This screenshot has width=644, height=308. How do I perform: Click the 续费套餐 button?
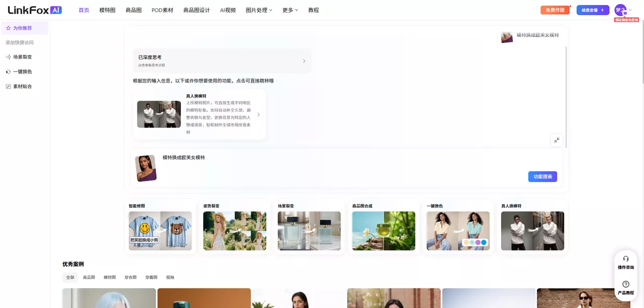pos(592,10)
